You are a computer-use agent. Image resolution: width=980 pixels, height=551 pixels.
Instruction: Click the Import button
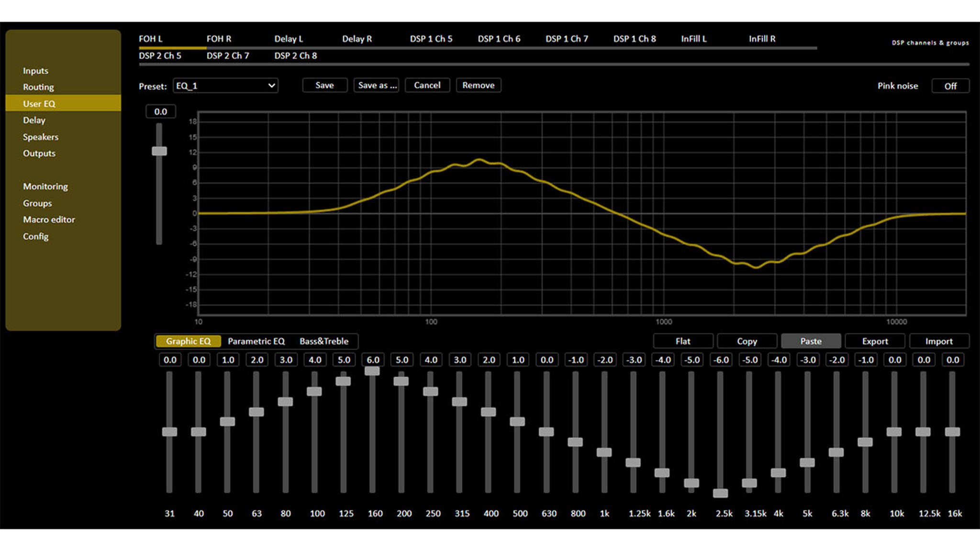[938, 341]
